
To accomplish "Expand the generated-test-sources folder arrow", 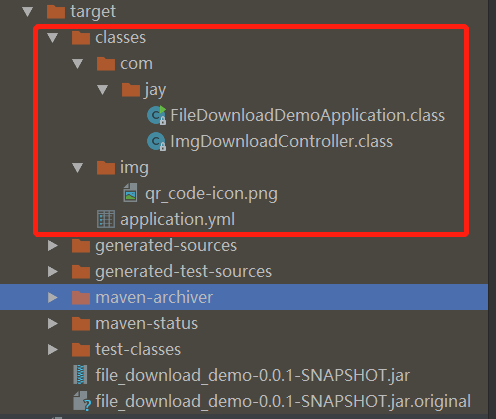I will 53,272.
